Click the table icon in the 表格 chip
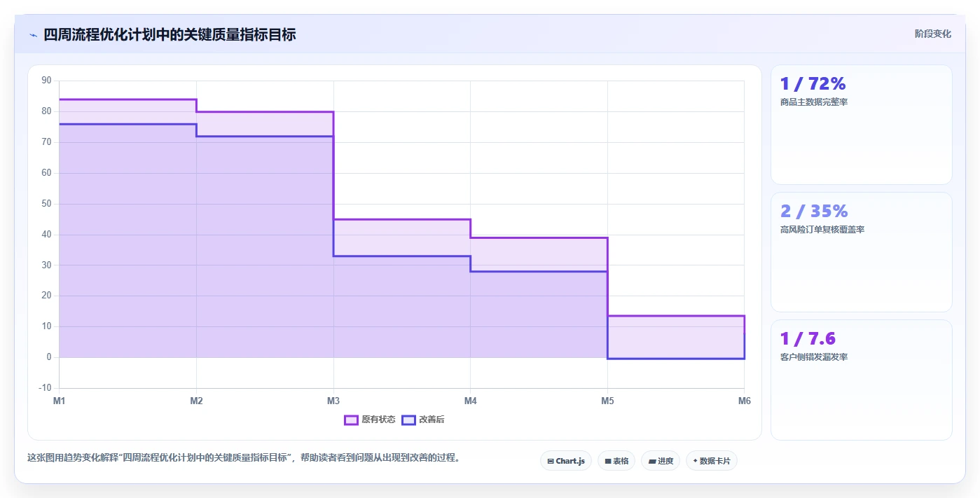980x498 pixels. pyautogui.click(x=608, y=461)
